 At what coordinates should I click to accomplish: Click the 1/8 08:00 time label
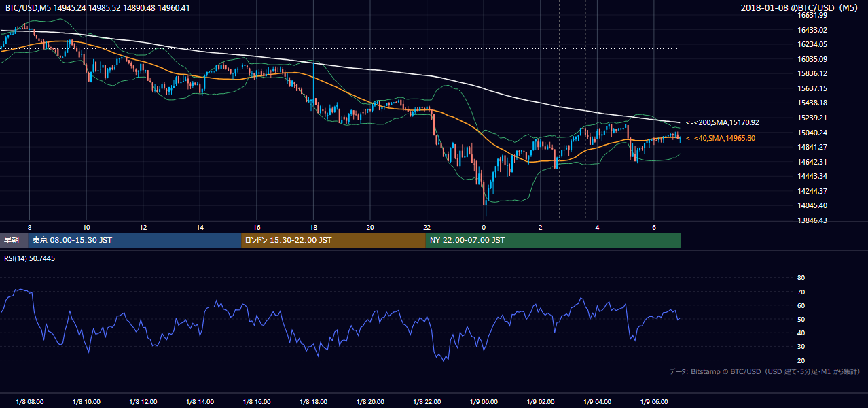pos(29,401)
